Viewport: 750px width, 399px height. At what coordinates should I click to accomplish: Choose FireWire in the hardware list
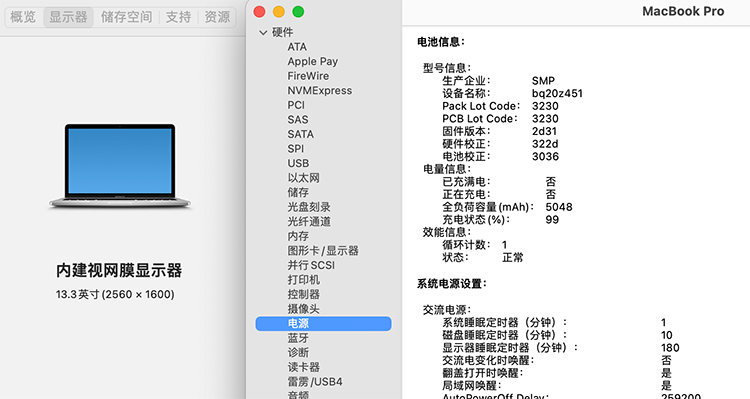308,76
